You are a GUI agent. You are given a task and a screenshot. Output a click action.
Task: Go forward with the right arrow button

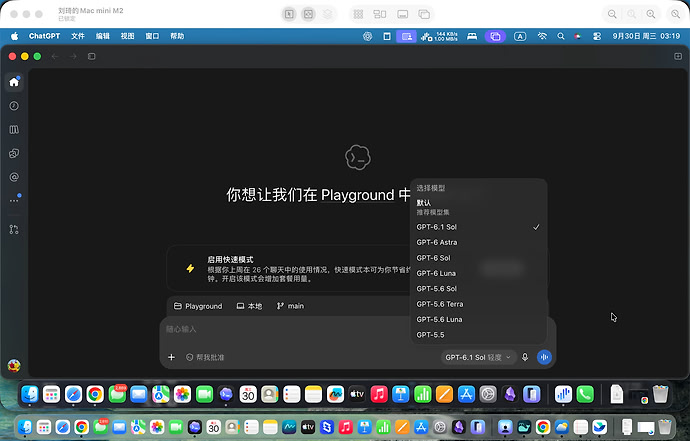73,56
